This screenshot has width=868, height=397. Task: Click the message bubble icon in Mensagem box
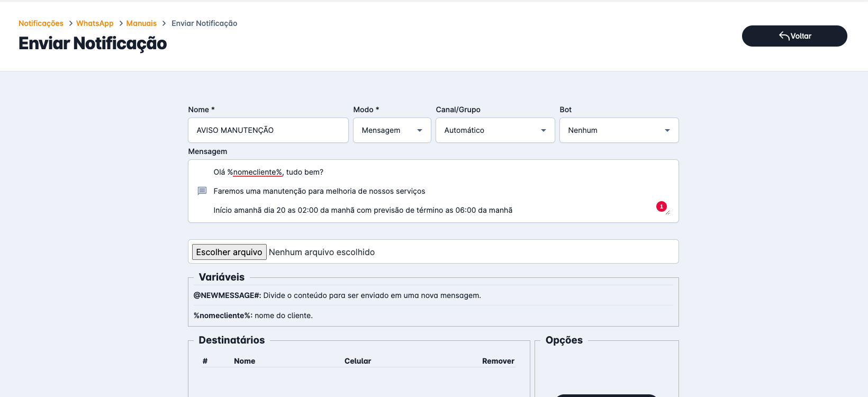tap(202, 191)
